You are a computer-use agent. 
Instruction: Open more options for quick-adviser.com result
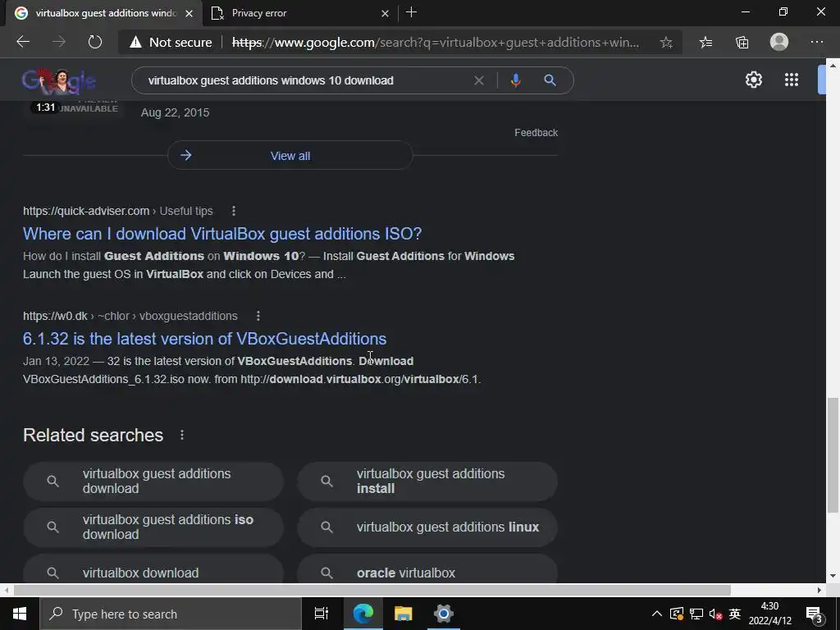(234, 211)
